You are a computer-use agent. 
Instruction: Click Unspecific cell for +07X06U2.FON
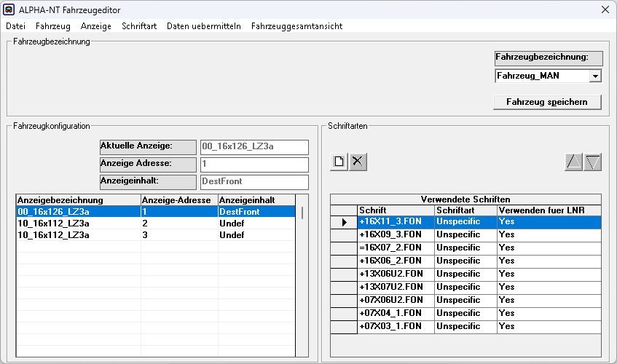466,301
